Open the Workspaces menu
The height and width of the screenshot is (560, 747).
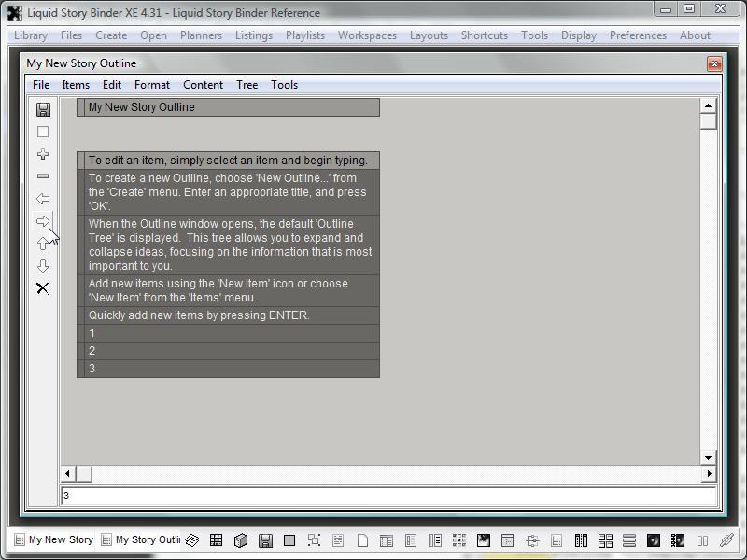tap(367, 35)
